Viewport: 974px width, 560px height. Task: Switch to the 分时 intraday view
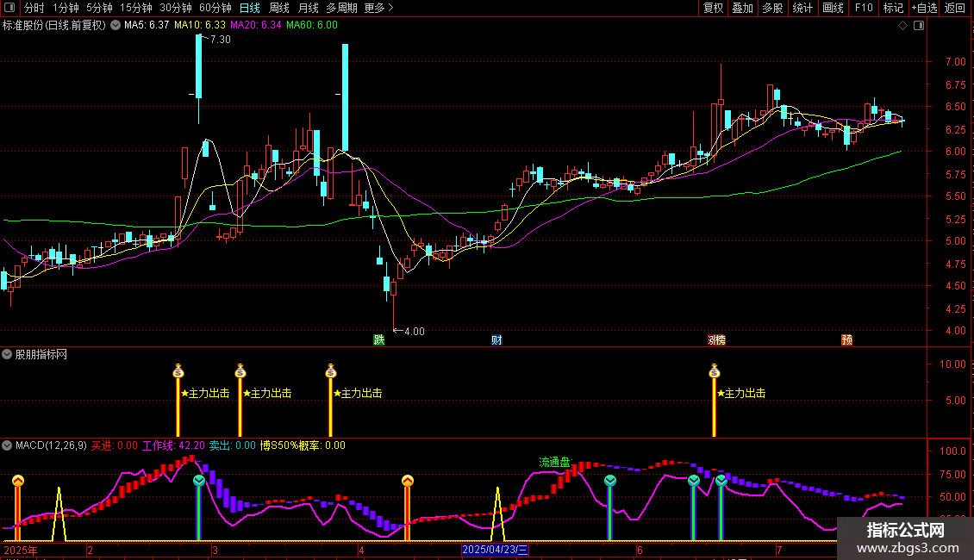[x=34, y=8]
